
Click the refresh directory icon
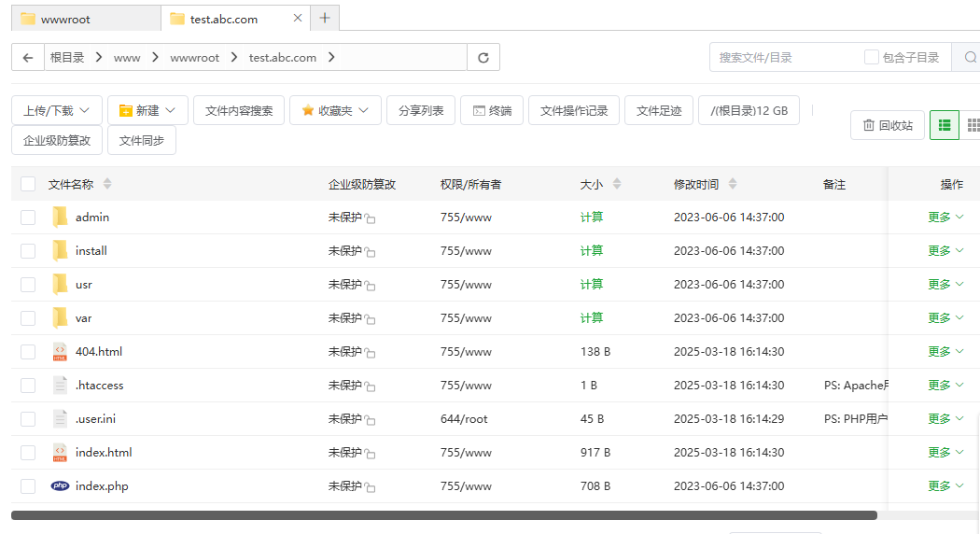tap(483, 57)
